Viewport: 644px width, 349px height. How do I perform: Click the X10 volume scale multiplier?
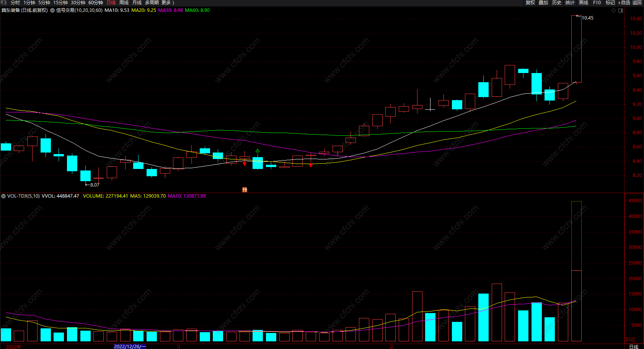[629, 340]
